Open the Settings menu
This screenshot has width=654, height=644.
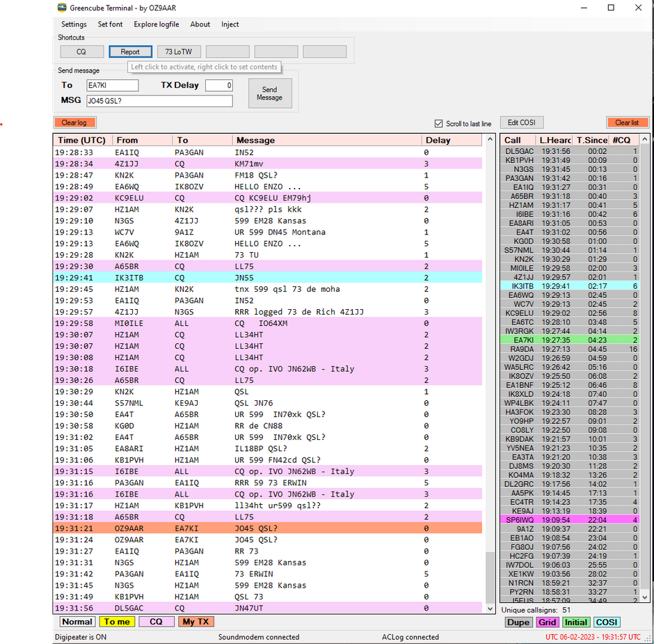(x=74, y=24)
